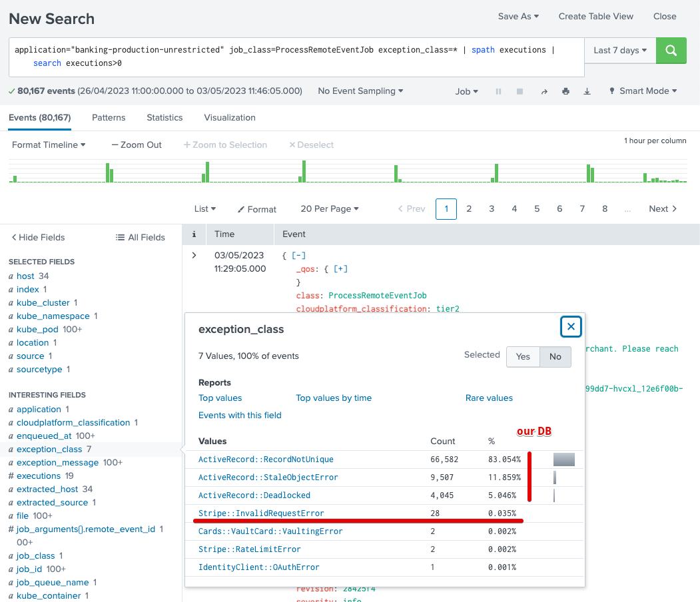Select Yes to include exception_class values

tap(523, 357)
